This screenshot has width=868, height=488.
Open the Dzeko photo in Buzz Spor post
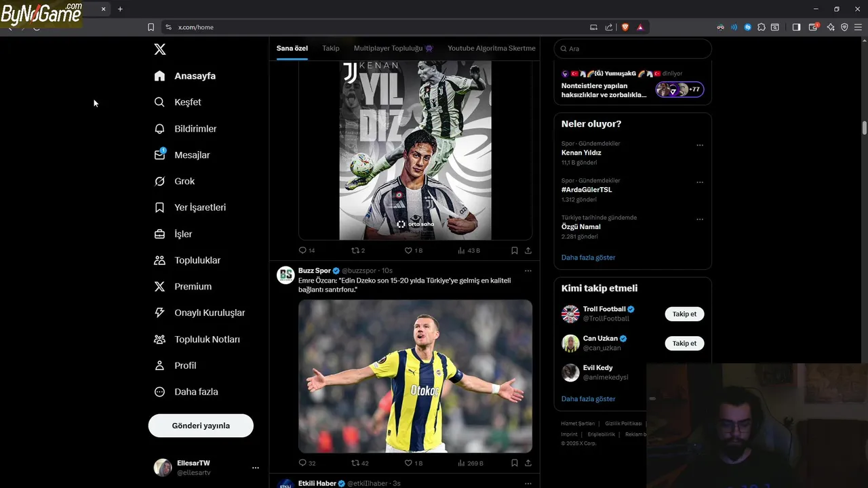click(x=415, y=376)
